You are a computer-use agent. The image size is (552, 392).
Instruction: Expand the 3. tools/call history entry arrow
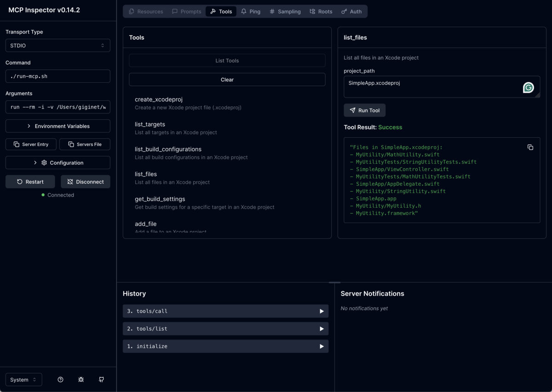coord(322,311)
